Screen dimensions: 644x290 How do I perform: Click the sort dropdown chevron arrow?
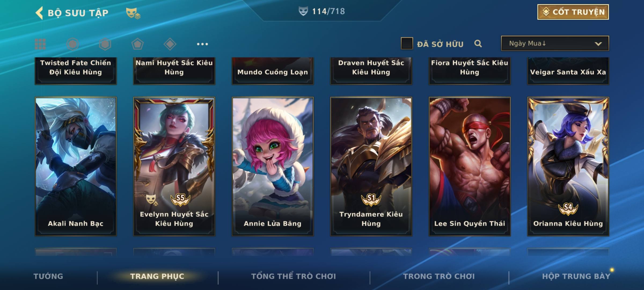point(598,44)
